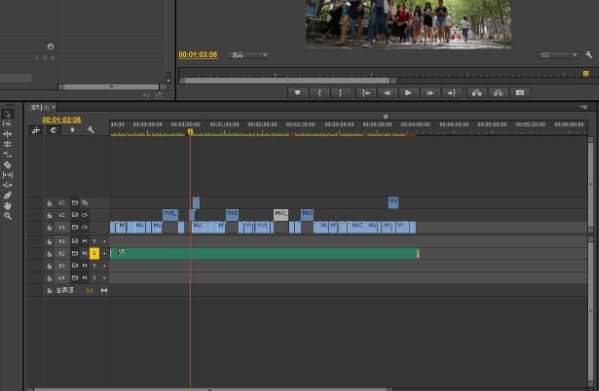Mark In point in Program Monitor
The image size is (599, 391).
pos(319,93)
